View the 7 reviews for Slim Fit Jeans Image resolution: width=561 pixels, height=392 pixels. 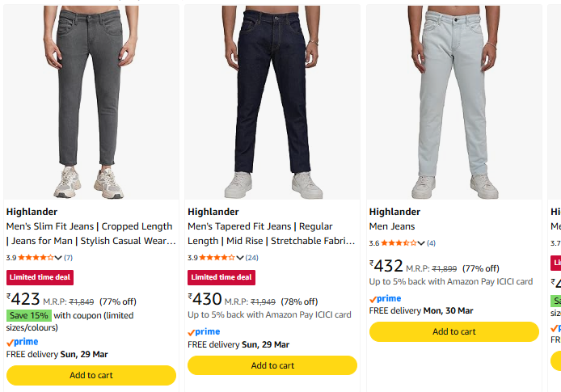[x=68, y=258]
